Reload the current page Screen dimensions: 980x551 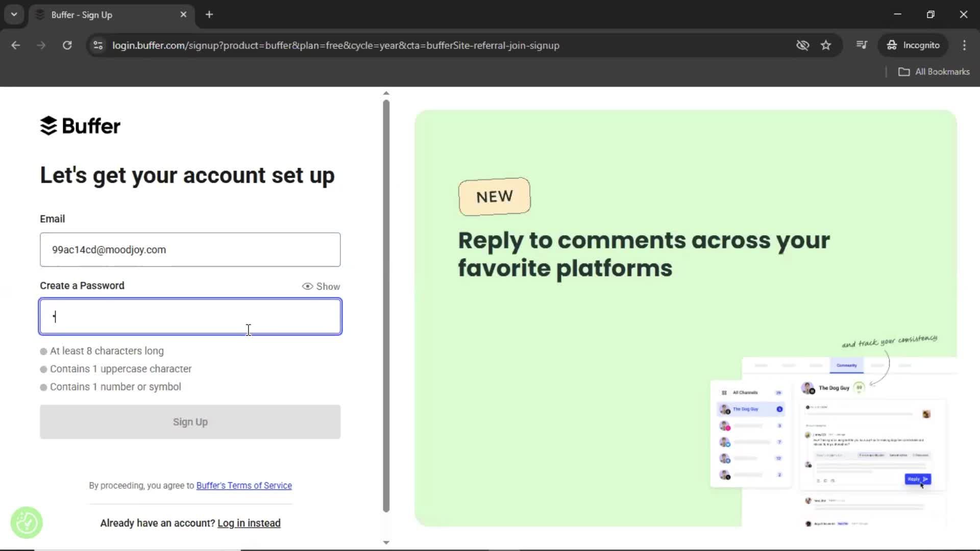click(67, 45)
